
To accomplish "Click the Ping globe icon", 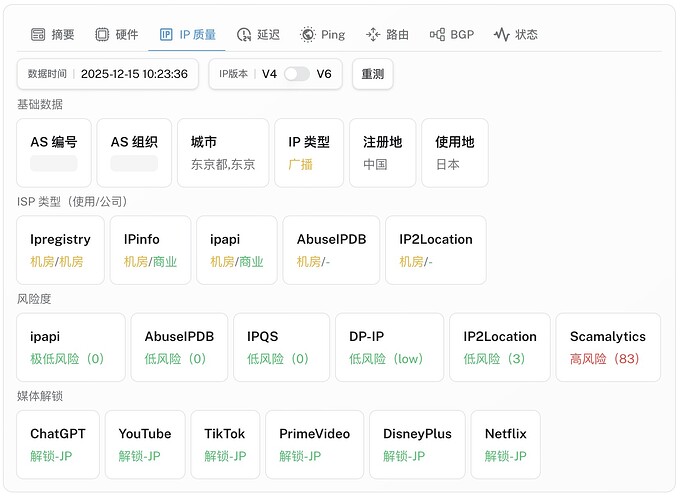I will click(x=307, y=34).
